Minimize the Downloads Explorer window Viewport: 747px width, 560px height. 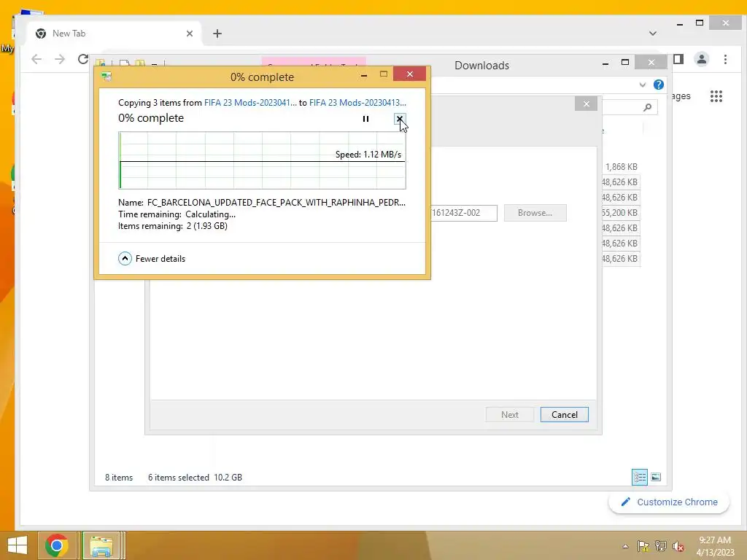pyautogui.click(x=605, y=63)
